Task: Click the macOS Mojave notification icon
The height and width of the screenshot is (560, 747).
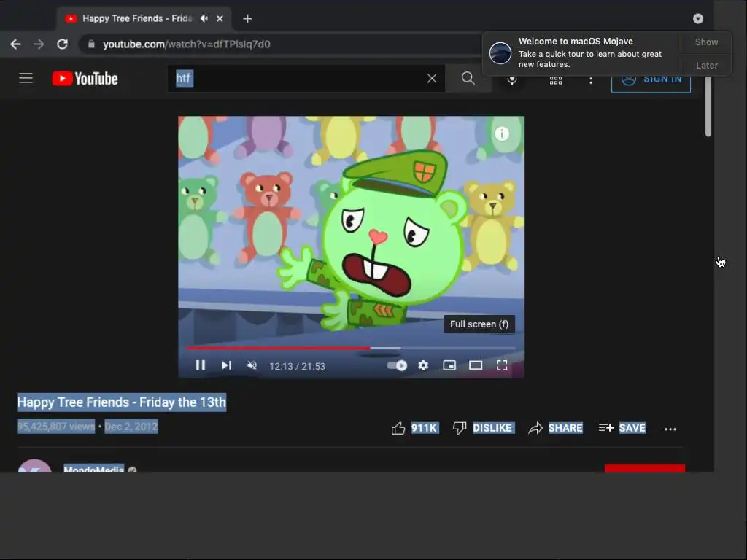Action: 500,52
